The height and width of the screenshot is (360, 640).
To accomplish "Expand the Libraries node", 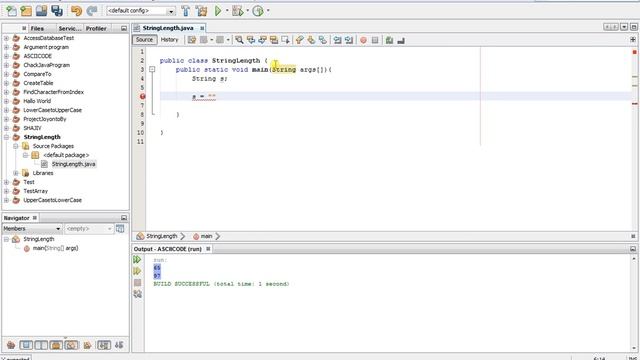I will click(16, 173).
